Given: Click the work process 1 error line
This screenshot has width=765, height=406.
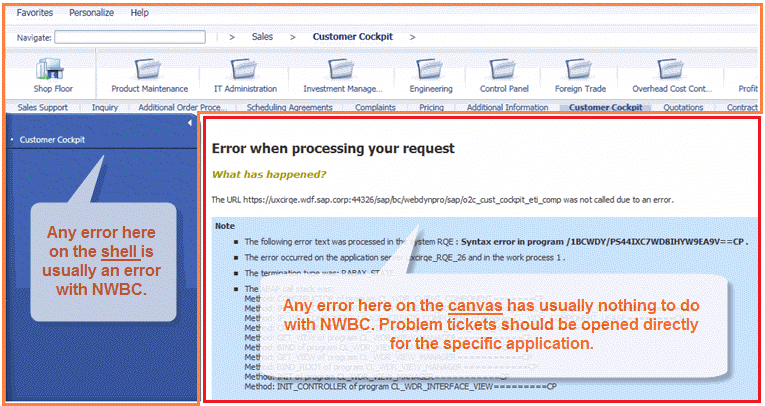Looking at the screenshot, I should click(404, 257).
